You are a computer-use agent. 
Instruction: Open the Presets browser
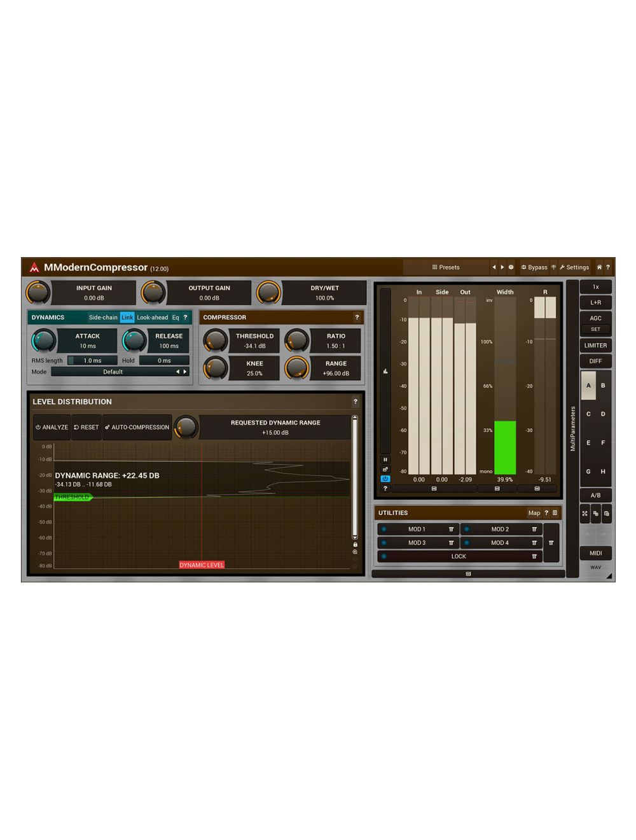point(446,267)
